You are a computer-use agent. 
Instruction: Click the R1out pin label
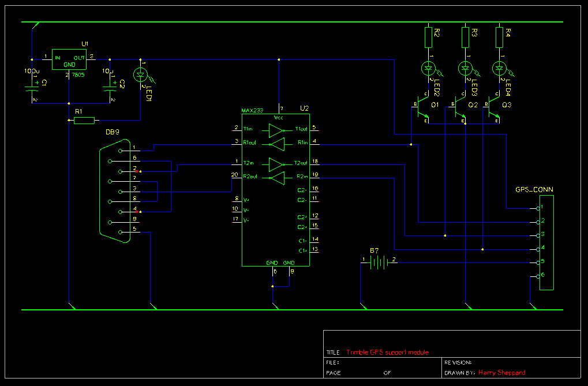click(250, 143)
